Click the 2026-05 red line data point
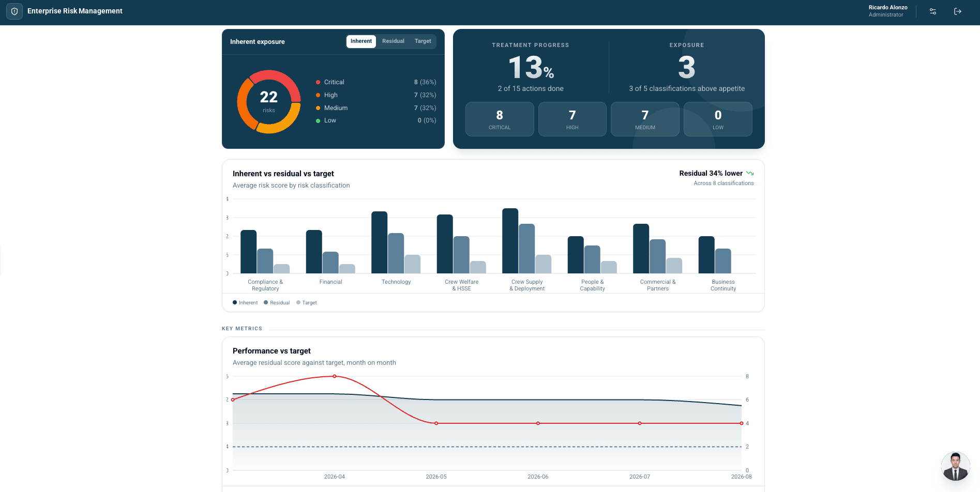980x492 pixels. (x=436, y=423)
